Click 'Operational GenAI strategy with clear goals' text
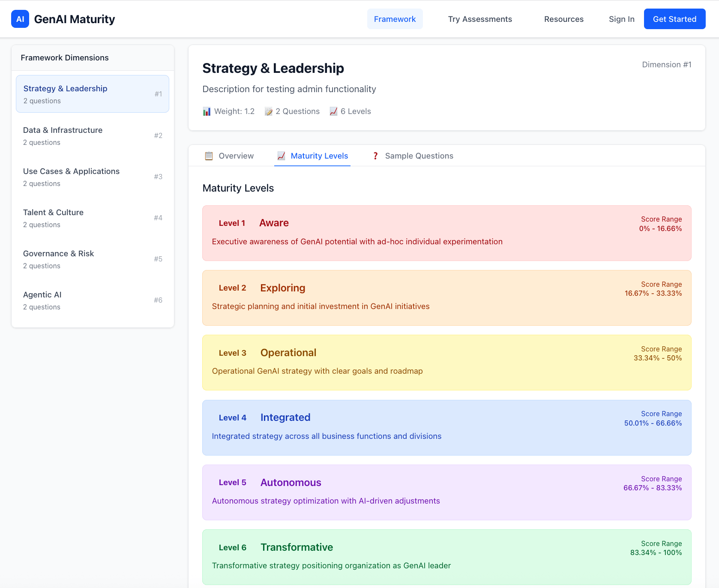The height and width of the screenshot is (588, 719). click(x=317, y=371)
